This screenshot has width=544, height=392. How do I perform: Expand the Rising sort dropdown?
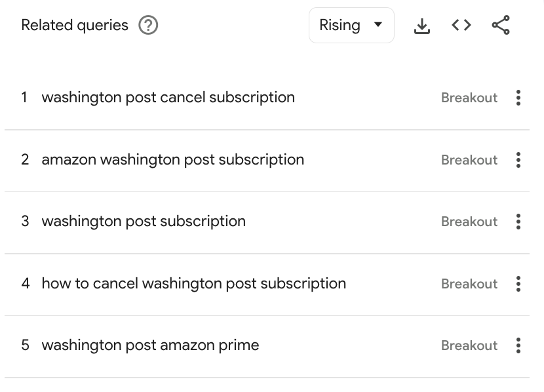click(x=351, y=26)
